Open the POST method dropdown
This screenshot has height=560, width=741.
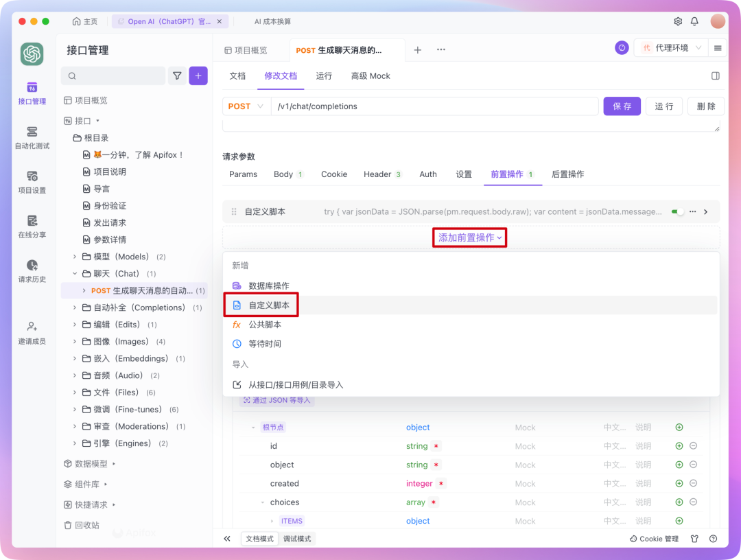click(246, 106)
